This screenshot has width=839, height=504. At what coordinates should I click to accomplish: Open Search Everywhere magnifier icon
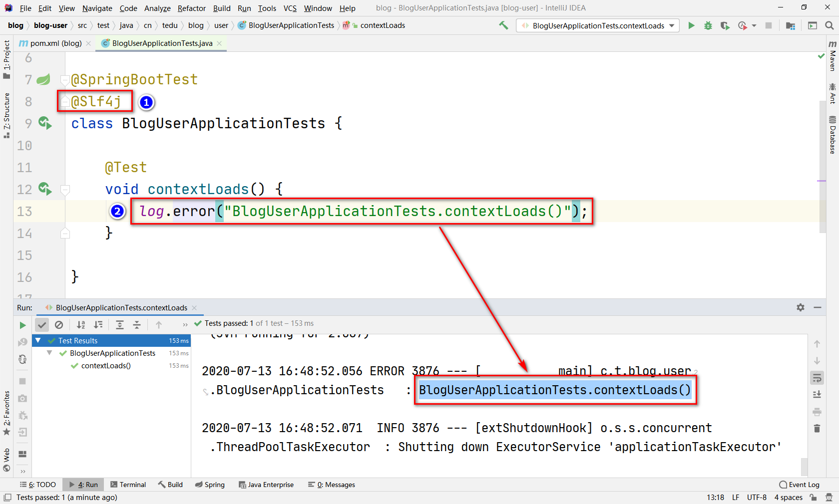(x=829, y=25)
